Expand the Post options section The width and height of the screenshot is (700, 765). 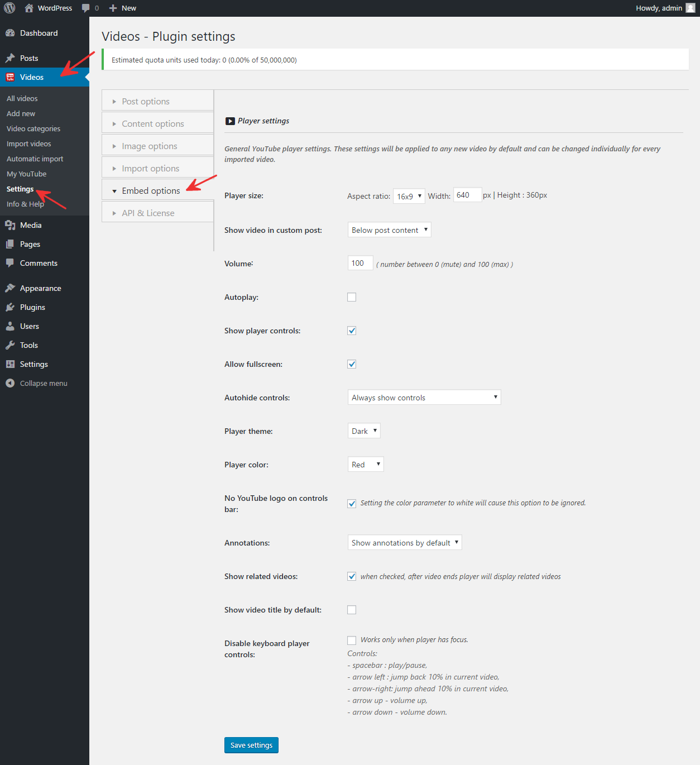pos(145,101)
